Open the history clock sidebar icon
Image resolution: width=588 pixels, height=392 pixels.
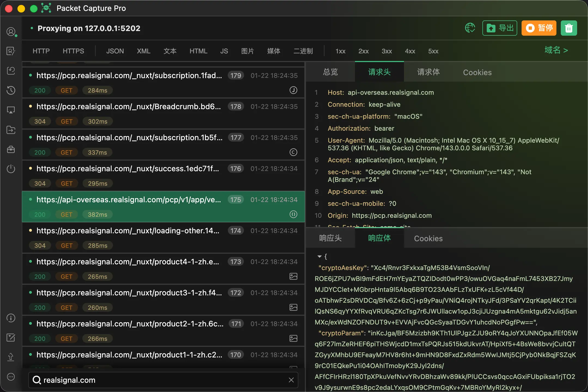(11, 90)
